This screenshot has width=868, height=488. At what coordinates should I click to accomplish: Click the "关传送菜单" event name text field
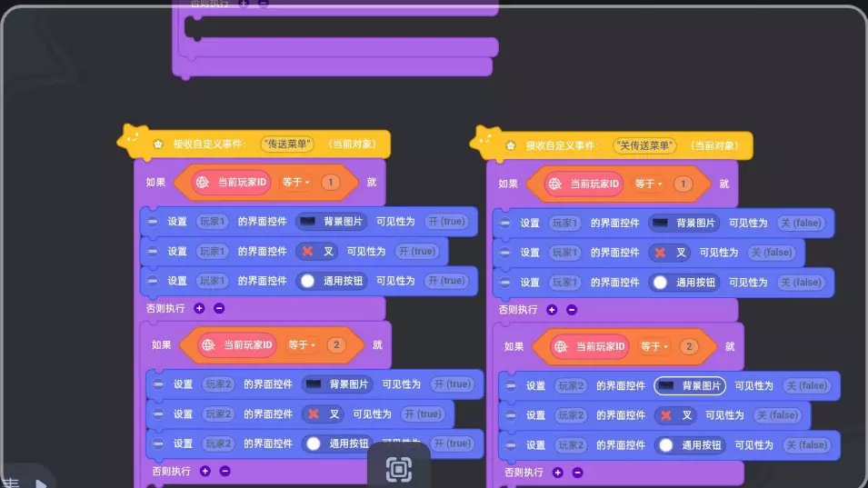[x=644, y=145]
